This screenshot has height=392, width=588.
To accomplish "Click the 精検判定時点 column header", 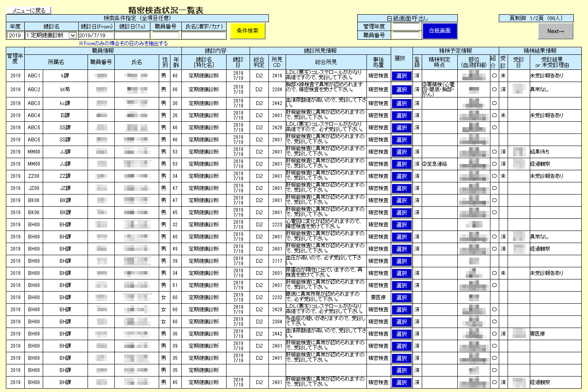I will tap(439, 62).
